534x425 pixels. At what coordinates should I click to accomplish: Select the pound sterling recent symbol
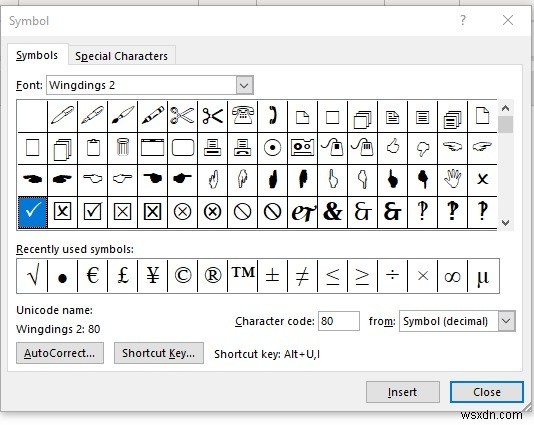(122, 276)
